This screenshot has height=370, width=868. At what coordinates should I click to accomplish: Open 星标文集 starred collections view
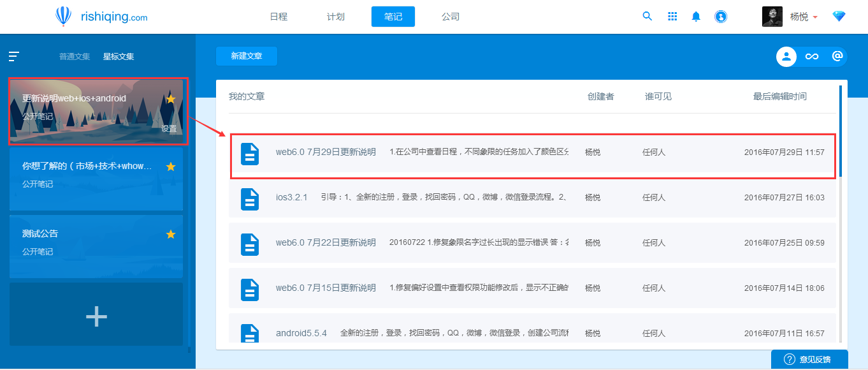click(120, 56)
